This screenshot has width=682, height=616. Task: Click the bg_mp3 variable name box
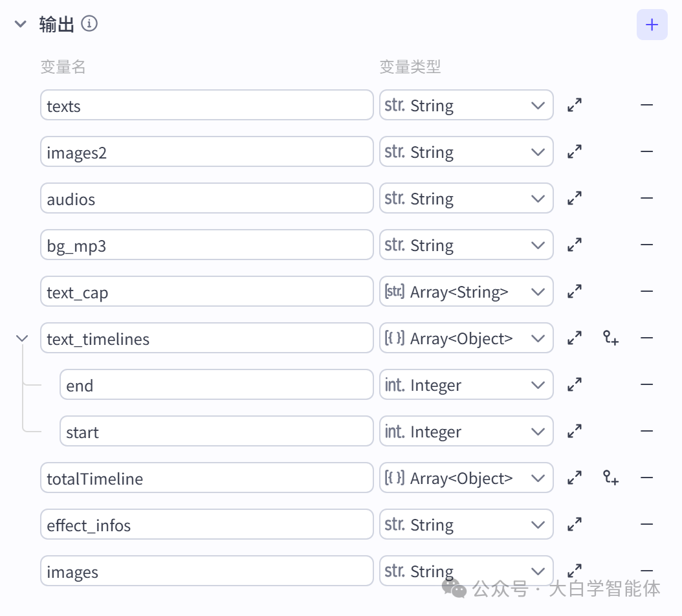pos(206,245)
